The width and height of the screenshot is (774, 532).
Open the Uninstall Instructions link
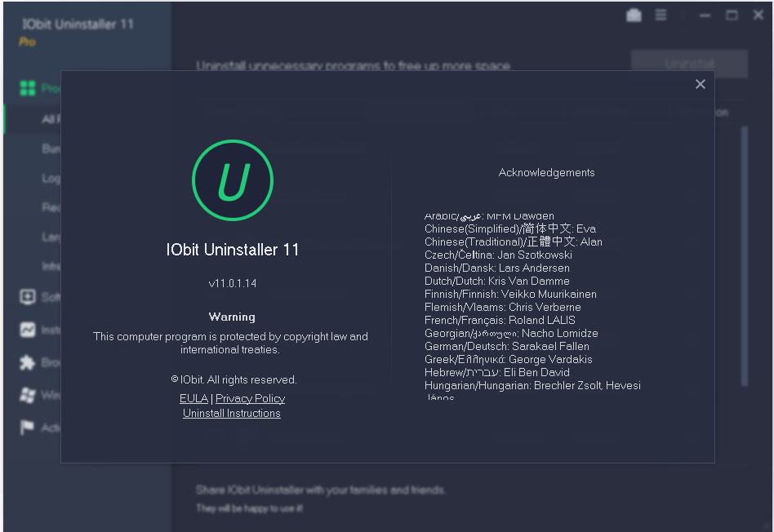(x=232, y=413)
